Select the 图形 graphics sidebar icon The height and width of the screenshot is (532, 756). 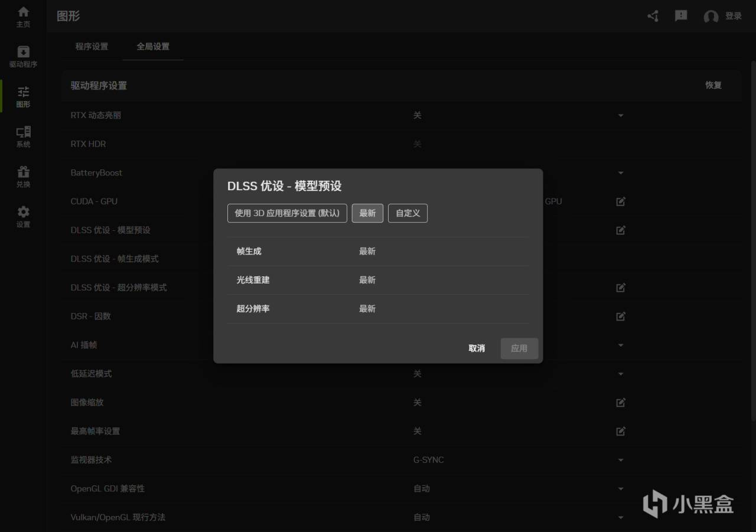tap(24, 92)
